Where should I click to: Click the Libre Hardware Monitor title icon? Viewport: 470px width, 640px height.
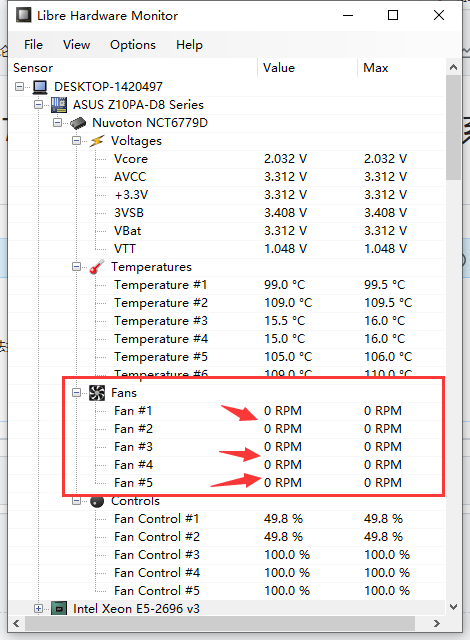pyautogui.click(x=24, y=16)
